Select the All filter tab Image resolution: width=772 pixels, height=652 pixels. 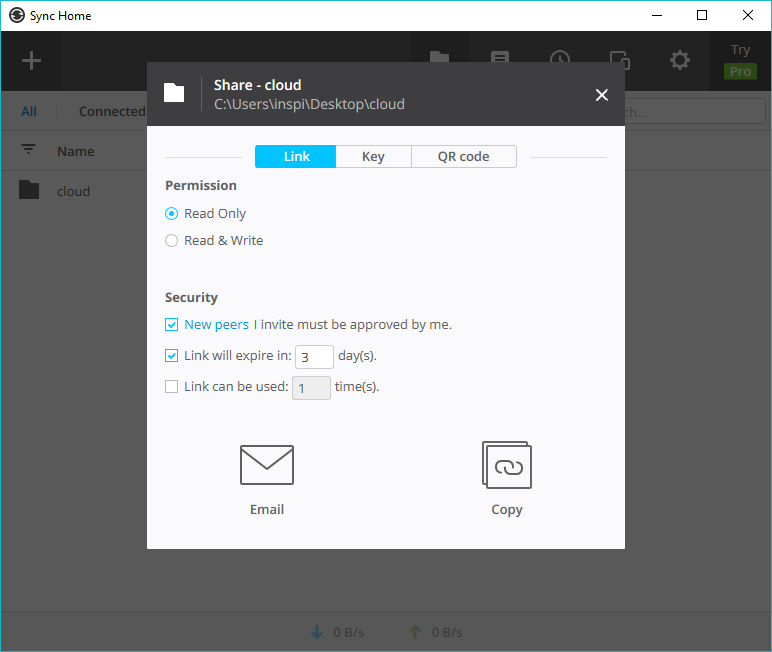click(x=29, y=111)
